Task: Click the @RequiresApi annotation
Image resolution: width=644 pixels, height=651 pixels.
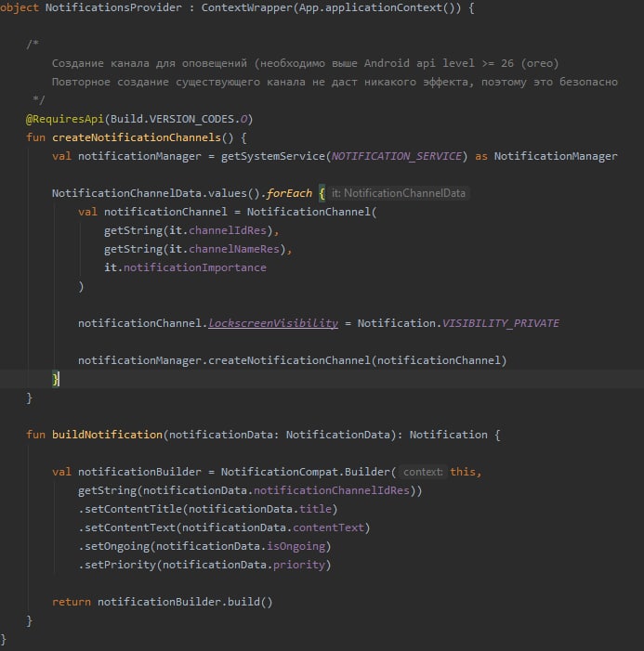Action: [x=65, y=119]
